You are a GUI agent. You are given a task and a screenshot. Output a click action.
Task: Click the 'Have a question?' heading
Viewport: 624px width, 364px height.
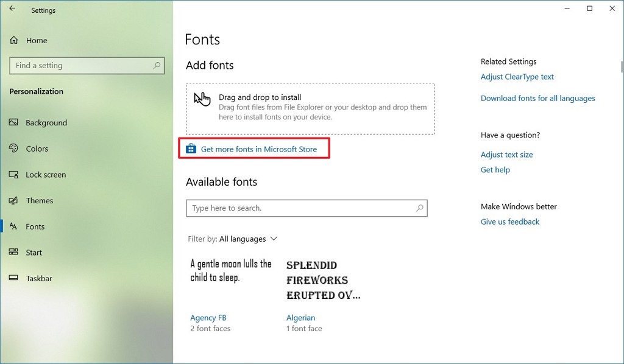[510, 135]
